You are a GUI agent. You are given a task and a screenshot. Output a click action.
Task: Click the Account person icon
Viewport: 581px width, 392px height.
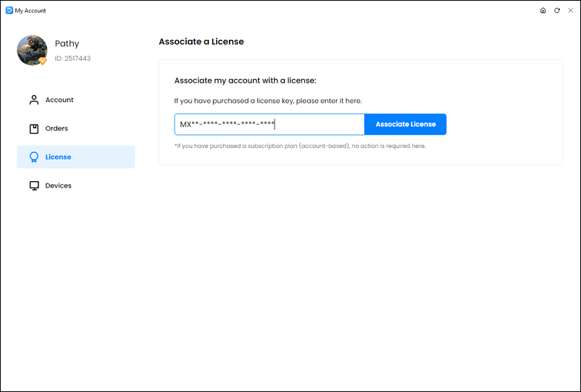pos(34,100)
